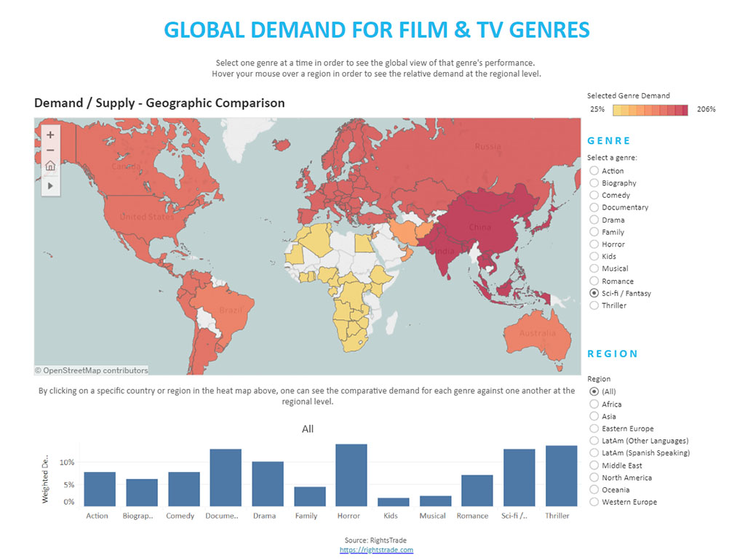Choose the Western Europe region
745x560 pixels.
coord(594,502)
